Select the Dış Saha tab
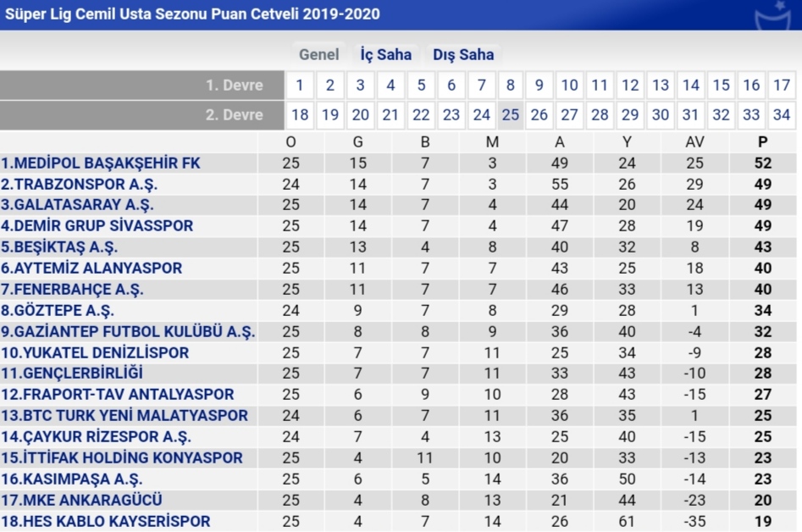Screen dimensions: 802x532 463,55
